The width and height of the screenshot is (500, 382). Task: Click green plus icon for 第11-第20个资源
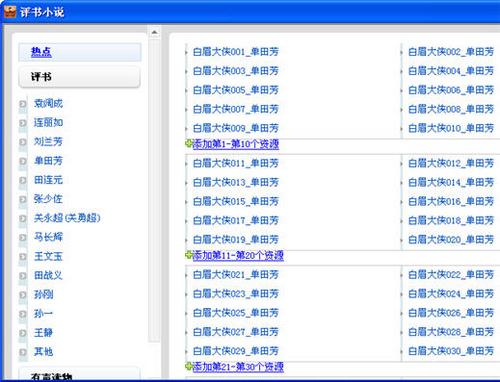189,255
